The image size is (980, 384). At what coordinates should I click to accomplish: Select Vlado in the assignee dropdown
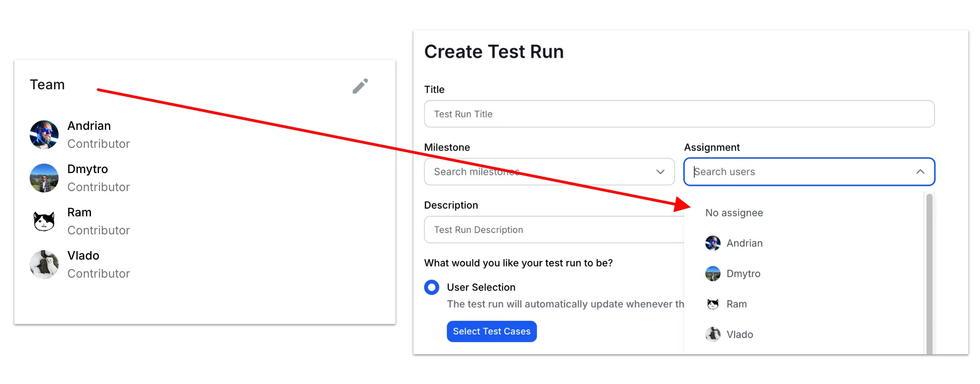pyautogui.click(x=804, y=334)
